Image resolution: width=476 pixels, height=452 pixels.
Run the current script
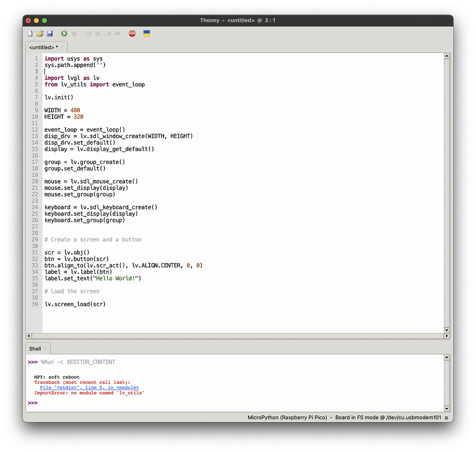tap(64, 33)
